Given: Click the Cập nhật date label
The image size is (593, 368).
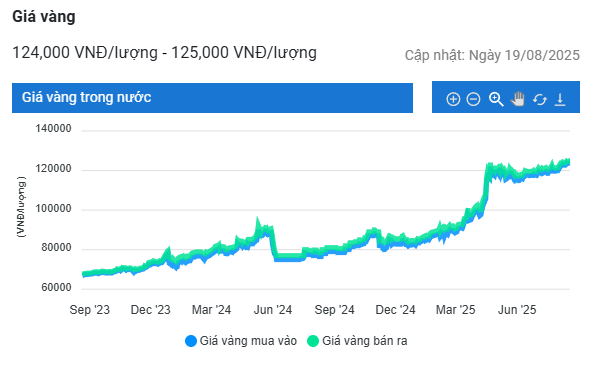Looking at the screenshot, I should pos(492,55).
